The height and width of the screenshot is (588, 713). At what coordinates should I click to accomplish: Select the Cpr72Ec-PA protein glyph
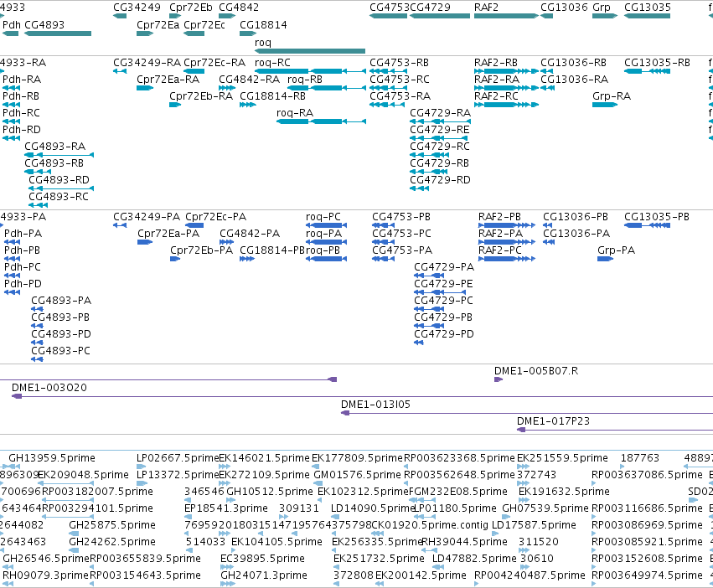tap(194, 225)
